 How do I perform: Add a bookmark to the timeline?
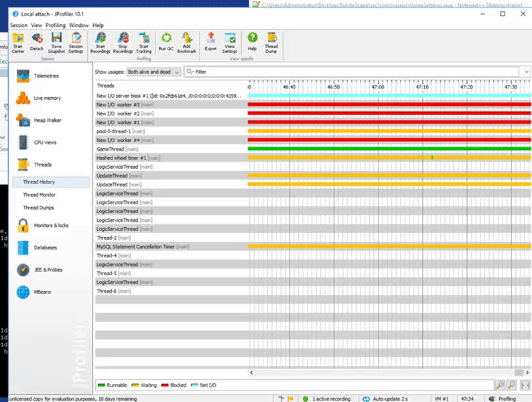[187, 43]
